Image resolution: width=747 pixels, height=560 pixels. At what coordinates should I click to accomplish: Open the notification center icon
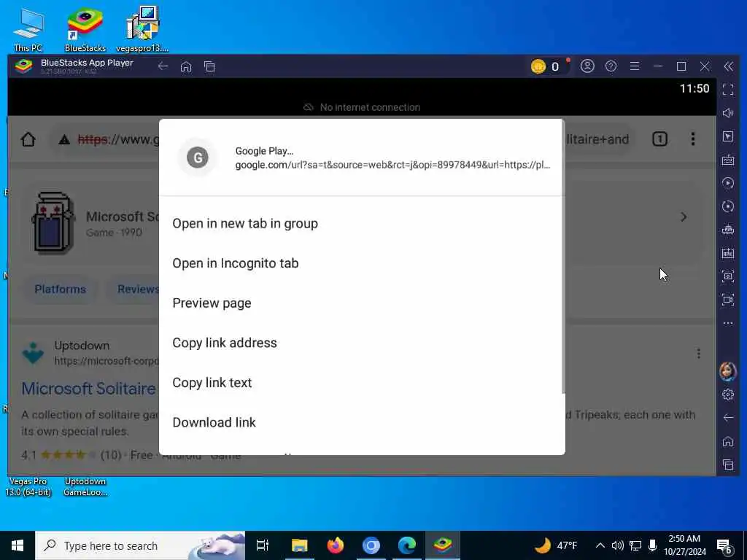724,545
